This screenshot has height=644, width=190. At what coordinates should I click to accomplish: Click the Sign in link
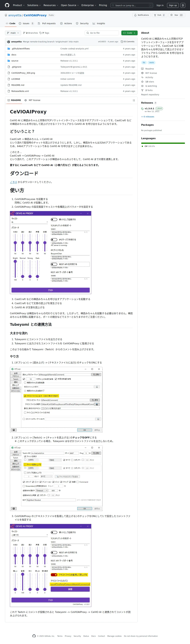(160, 5)
